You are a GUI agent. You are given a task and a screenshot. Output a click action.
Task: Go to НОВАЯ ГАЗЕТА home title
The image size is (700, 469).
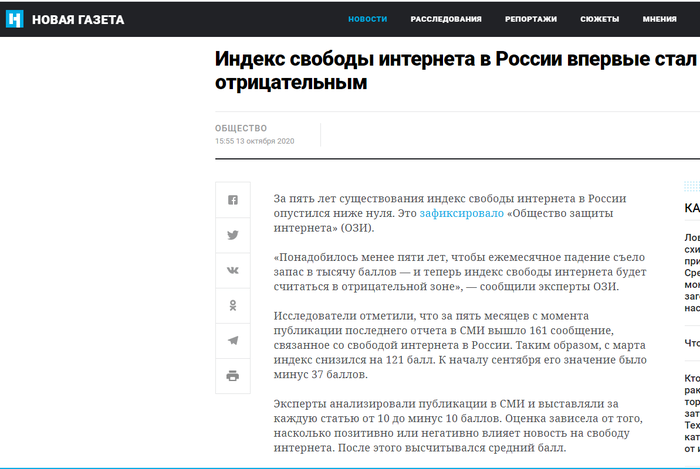pos(78,20)
